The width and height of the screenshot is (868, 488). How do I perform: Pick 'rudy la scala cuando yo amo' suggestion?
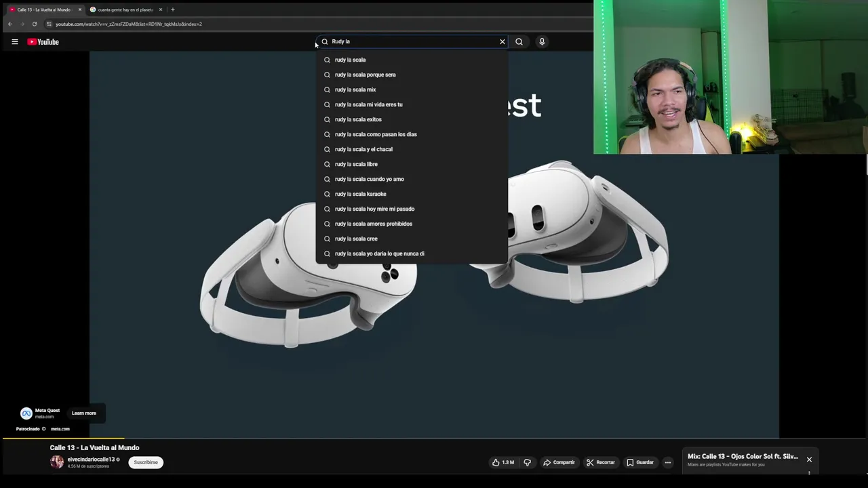click(x=412, y=179)
